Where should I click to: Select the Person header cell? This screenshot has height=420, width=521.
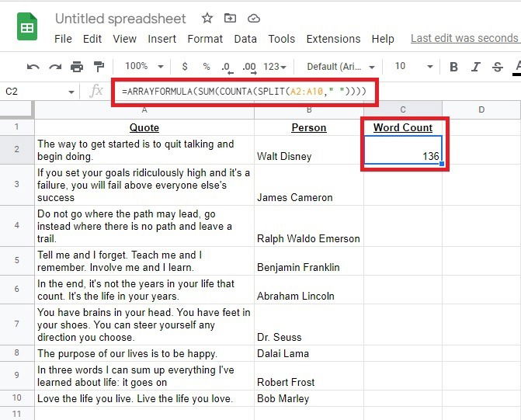tap(309, 127)
